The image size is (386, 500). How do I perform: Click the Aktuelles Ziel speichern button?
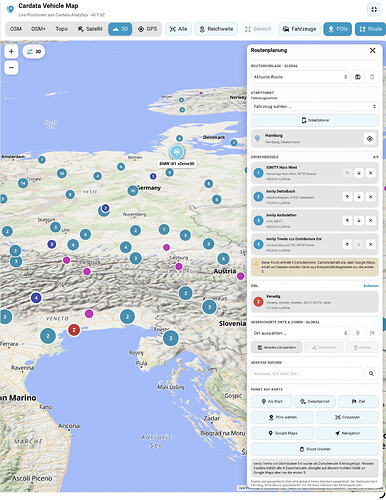(x=277, y=347)
